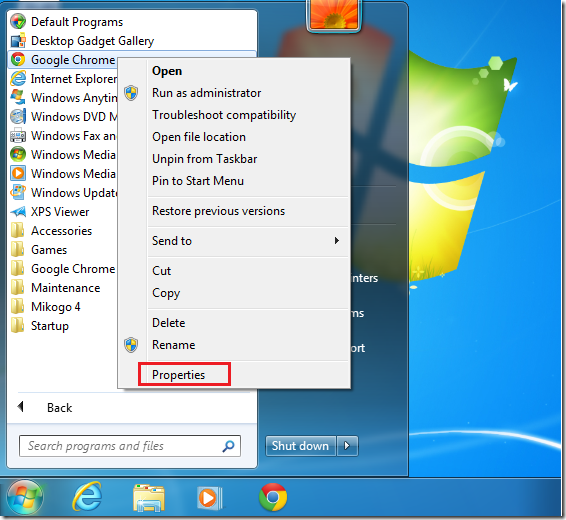Click the Internet Explorer icon in programs list
The height and width of the screenshot is (520, 566).
pyautogui.click(x=18, y=78)
